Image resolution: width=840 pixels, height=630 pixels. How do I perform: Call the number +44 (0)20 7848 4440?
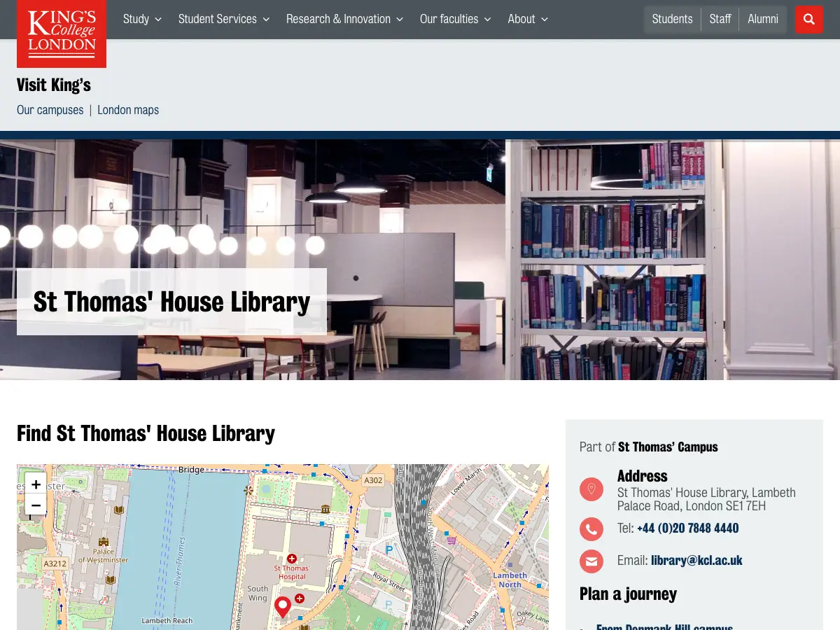687,528
